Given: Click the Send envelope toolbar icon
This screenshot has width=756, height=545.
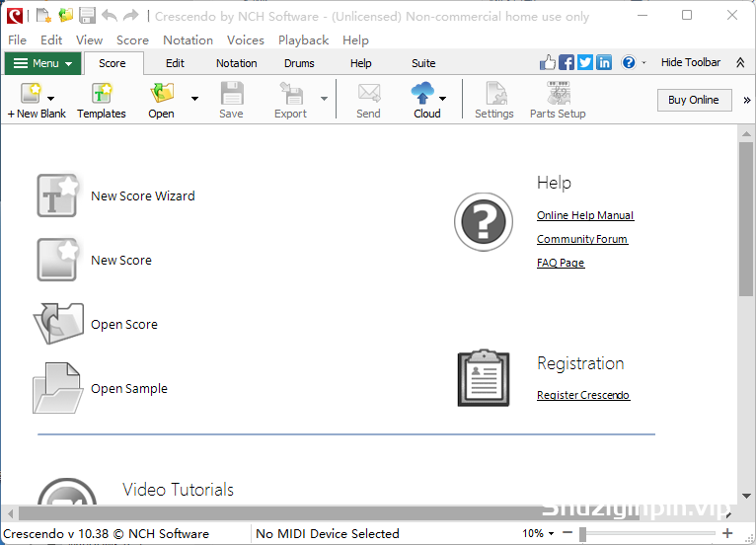Looking at the screenshot, I should point(369,93).
